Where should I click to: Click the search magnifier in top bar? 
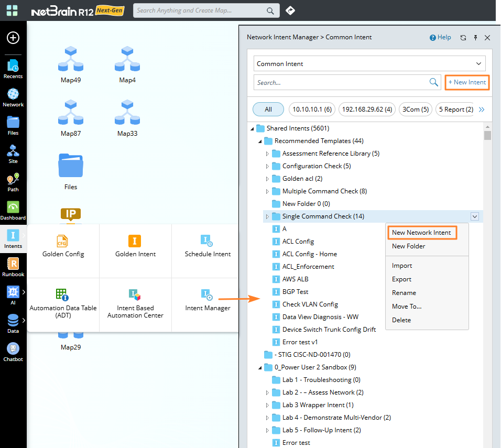point(270,11)
